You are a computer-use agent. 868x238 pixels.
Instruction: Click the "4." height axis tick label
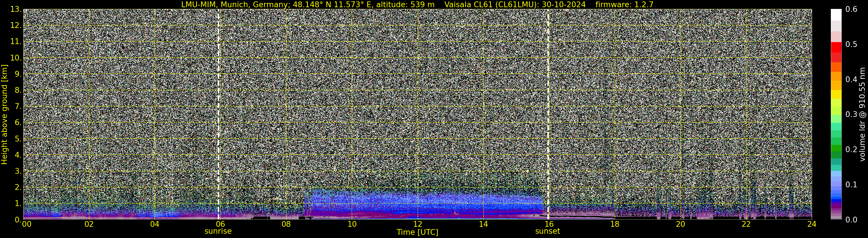click(18, 155)
